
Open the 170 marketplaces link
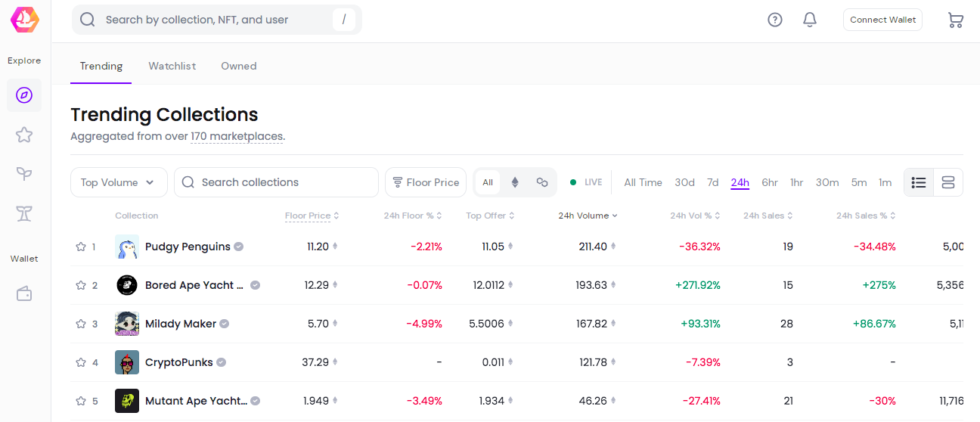[x=237, y=137]
